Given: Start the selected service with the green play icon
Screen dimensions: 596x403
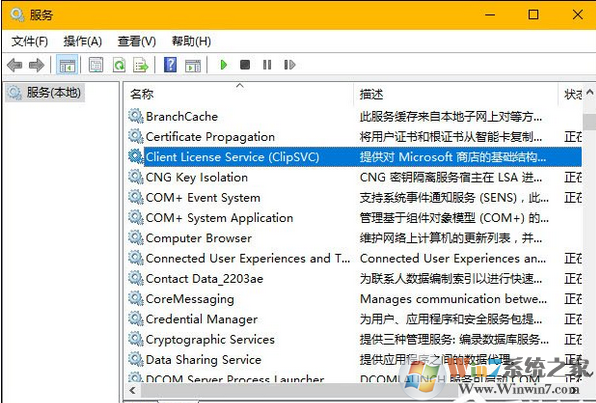Looking at the screenshot, I should [224, 65].
